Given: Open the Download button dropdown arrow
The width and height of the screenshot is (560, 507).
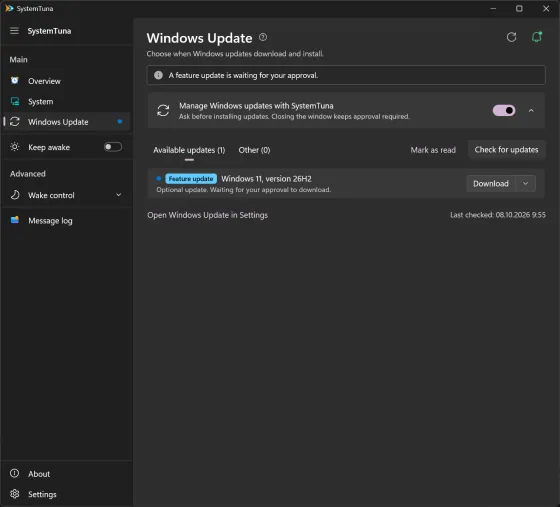Looking at the screenshot, I should (x=525, y=184).
